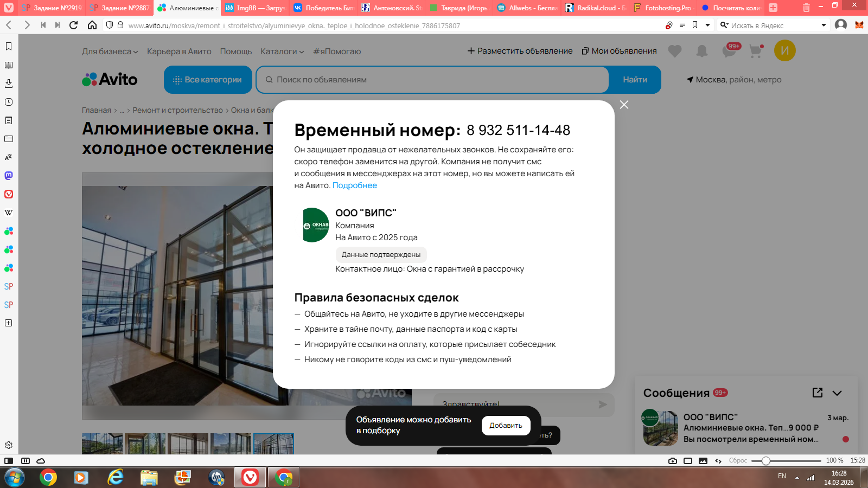Toggle the side panel visibility

pyautogui.click(x=9, y=461)
